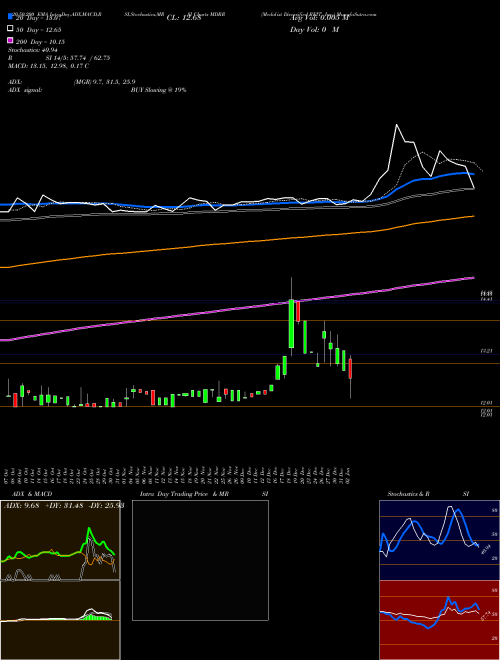Image resolution: width=500 pixels, height=660 pixels.
Task: Open the red RSI mini chart
Action: tap(439, 620)
